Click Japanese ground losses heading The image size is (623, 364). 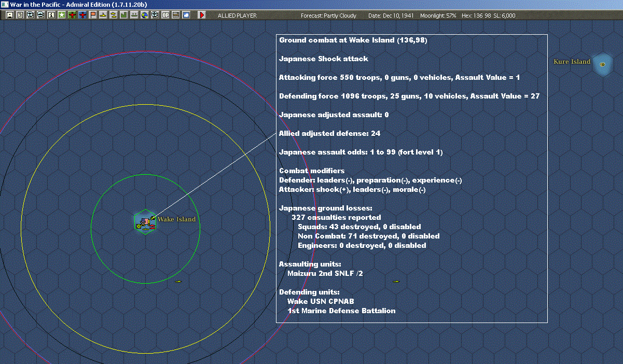pos(326,208)
